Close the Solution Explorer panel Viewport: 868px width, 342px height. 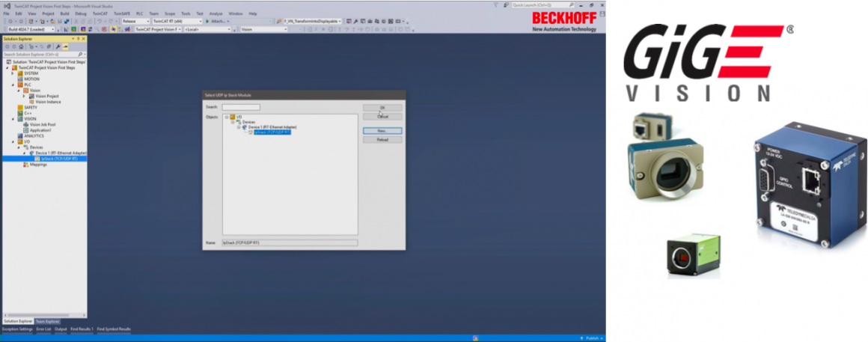84,39
